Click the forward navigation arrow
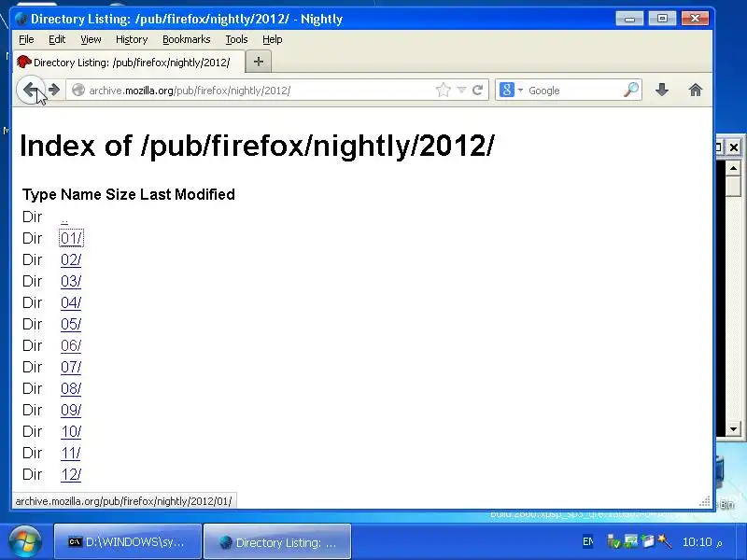 tap(54, 90)
